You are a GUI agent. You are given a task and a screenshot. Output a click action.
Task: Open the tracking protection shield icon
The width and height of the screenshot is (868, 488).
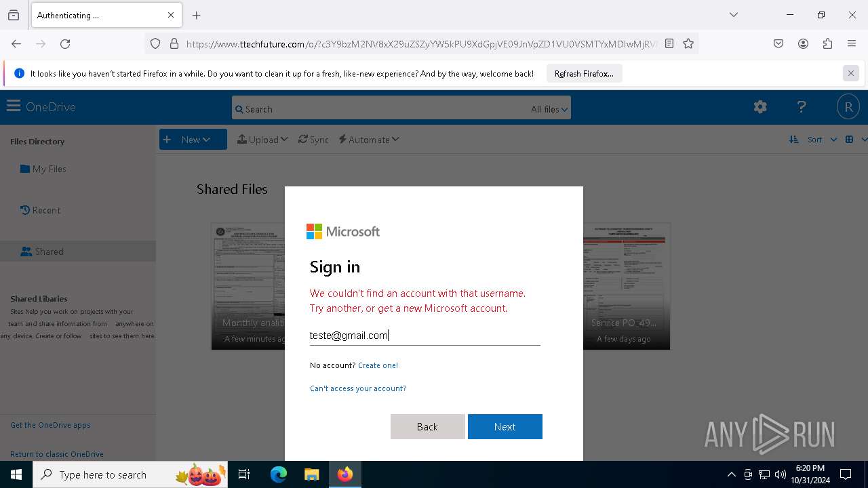point(155,43)
